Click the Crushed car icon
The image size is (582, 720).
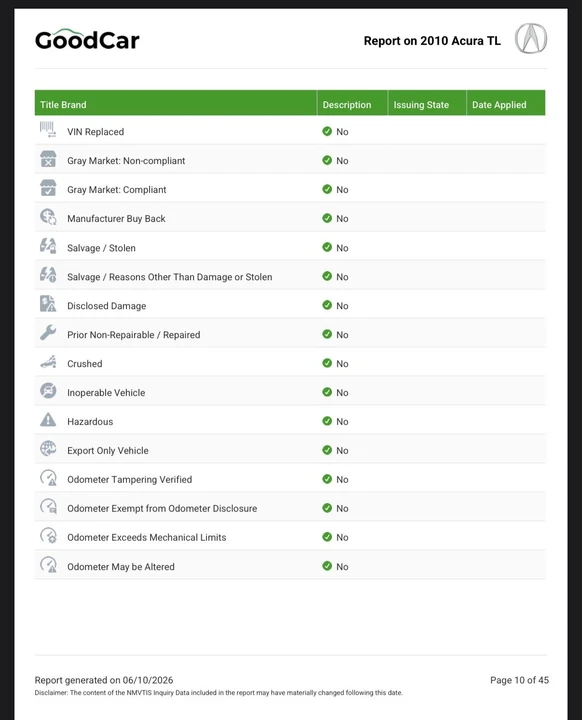pos(48,362)
